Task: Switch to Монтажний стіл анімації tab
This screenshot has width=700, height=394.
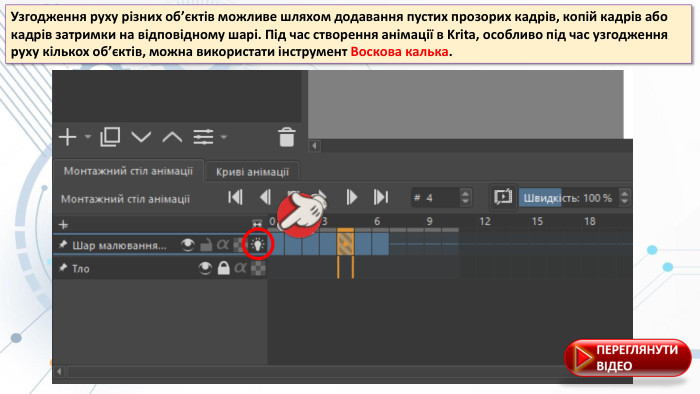Action: pos(128,171)
